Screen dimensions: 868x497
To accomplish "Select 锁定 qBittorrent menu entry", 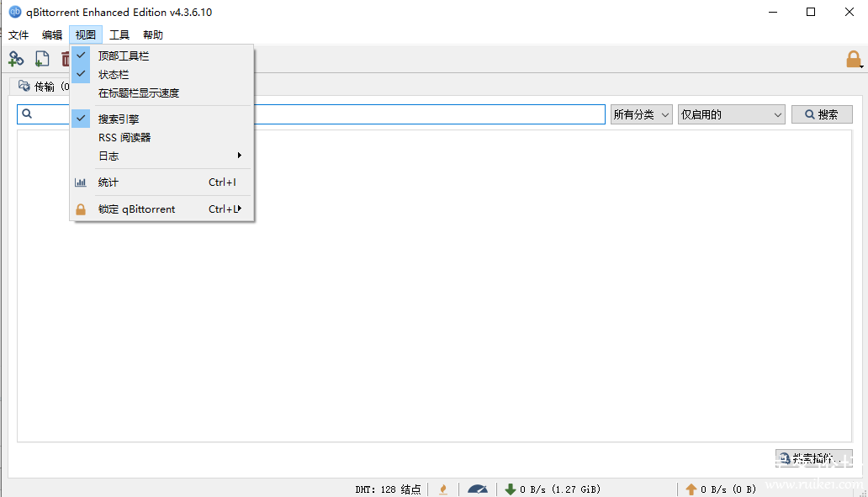I will click(162, 209).
